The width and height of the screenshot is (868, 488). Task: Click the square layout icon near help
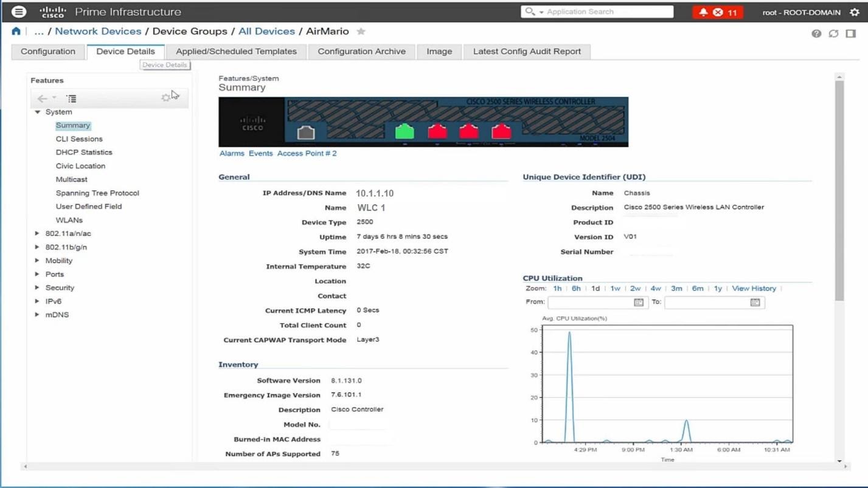(x=850, y=34)
